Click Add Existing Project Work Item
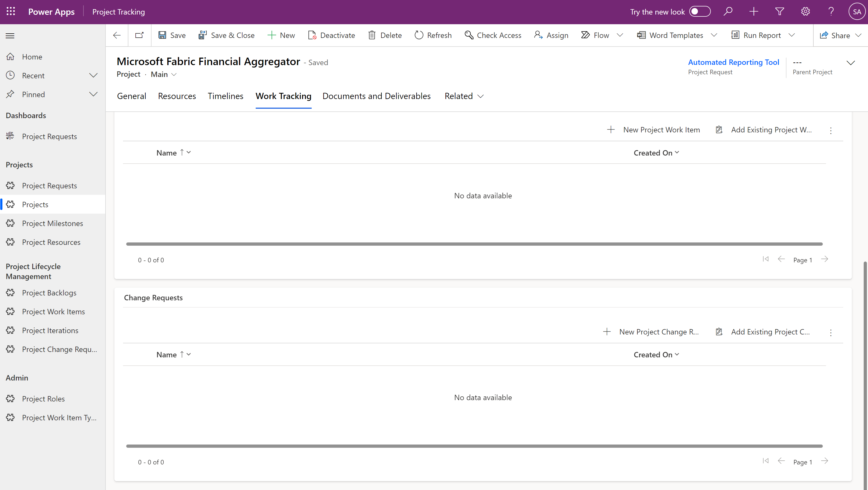 point(763,130)
